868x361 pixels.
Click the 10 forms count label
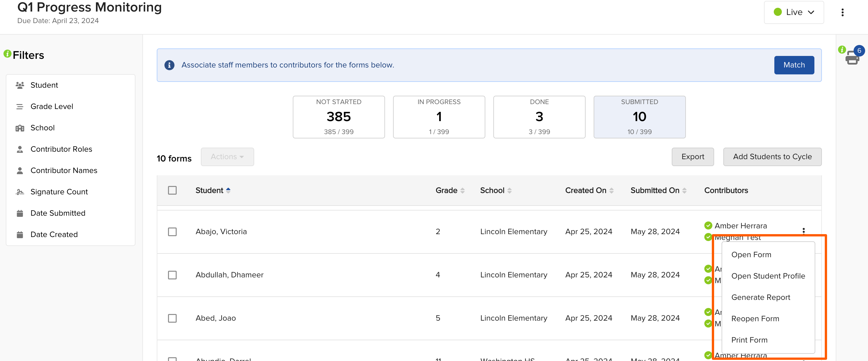(174, 158)
